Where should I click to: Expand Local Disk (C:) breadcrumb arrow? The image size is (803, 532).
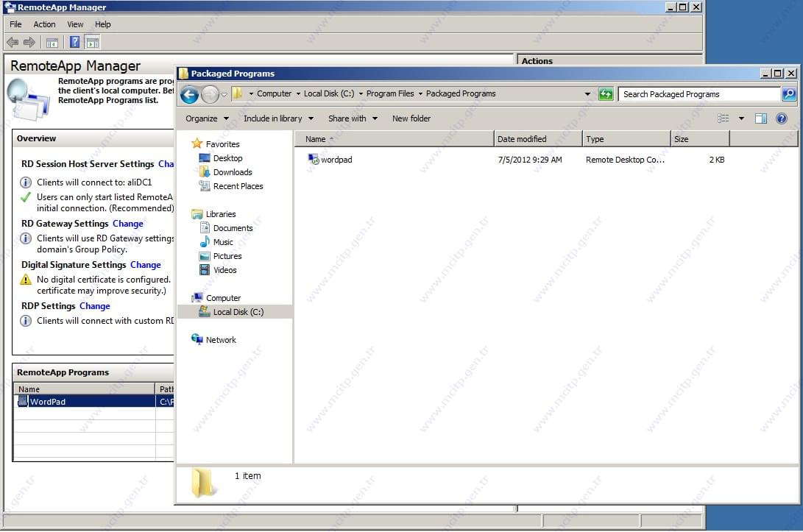click(361, 93)
